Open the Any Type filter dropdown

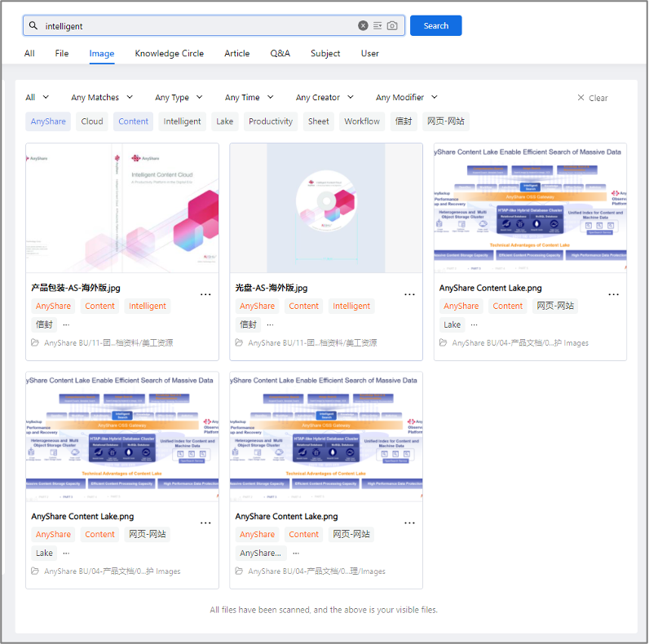pos(178,98)
